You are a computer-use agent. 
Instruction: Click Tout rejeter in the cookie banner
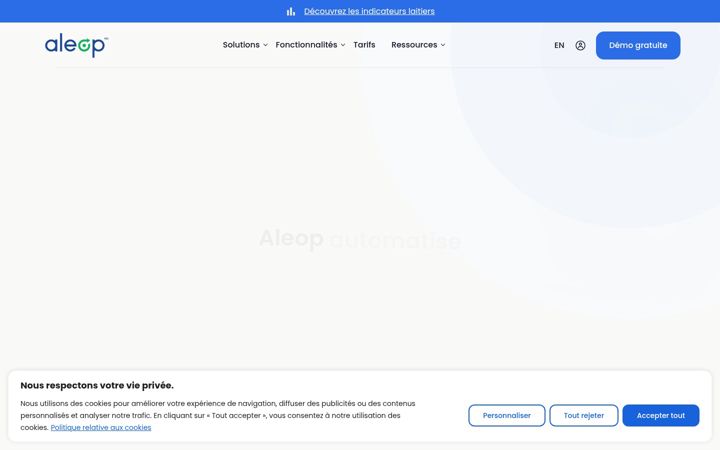click(x=584, y=416)
